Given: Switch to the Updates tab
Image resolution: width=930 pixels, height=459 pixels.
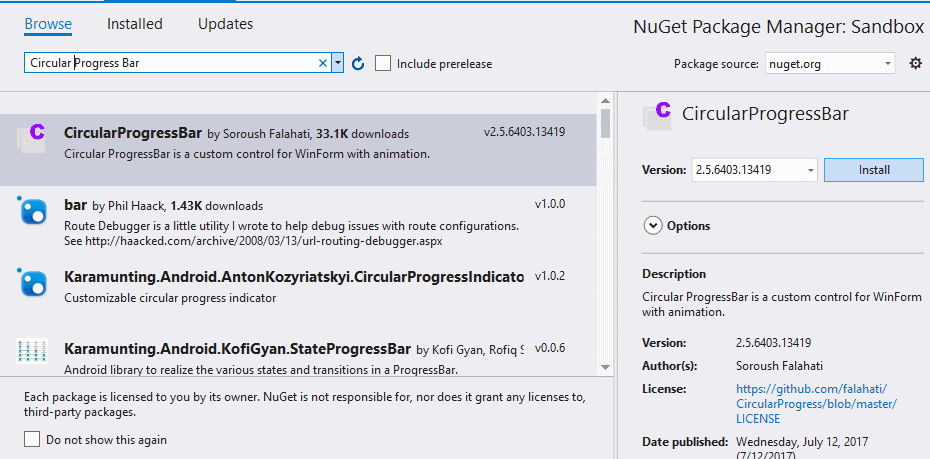Looking at the screenshot, I should pos(225,23).
